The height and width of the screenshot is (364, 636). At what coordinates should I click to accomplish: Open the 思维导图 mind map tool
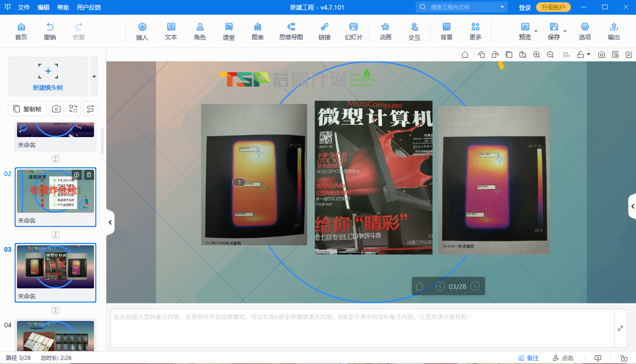[x=291, y=32]
